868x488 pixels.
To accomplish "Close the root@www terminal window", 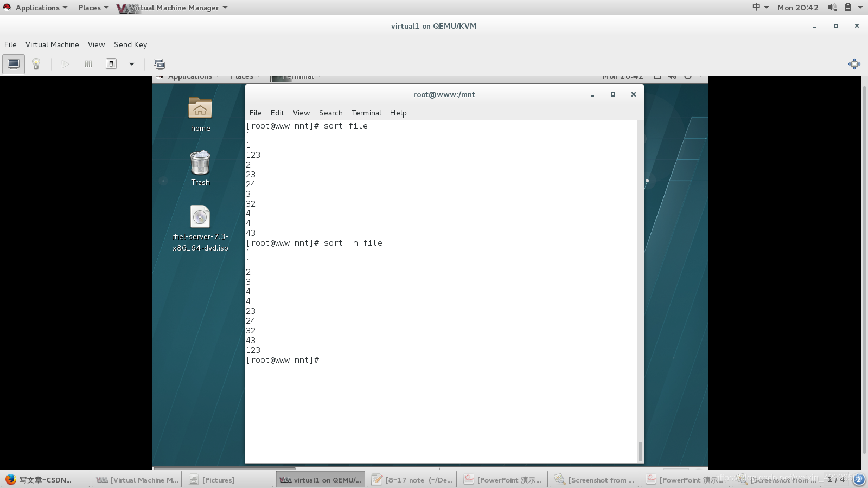I will (x=633, y=94).
